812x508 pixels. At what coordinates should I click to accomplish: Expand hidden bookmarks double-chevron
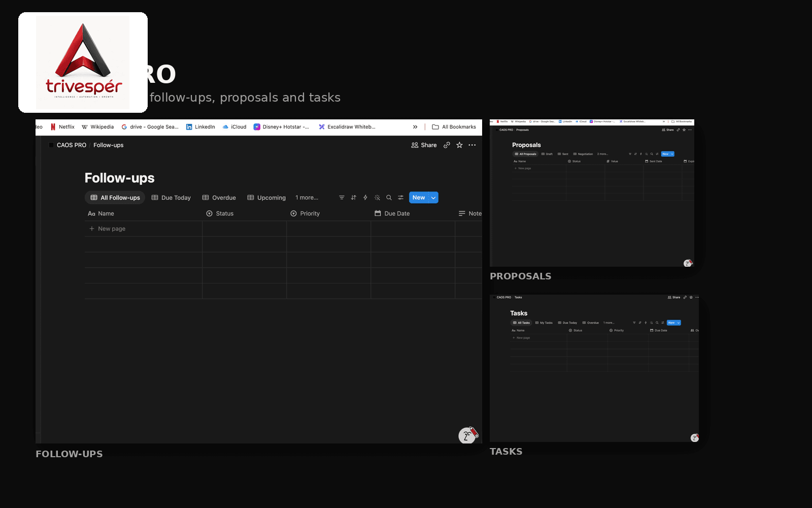[x=415, y=127]
